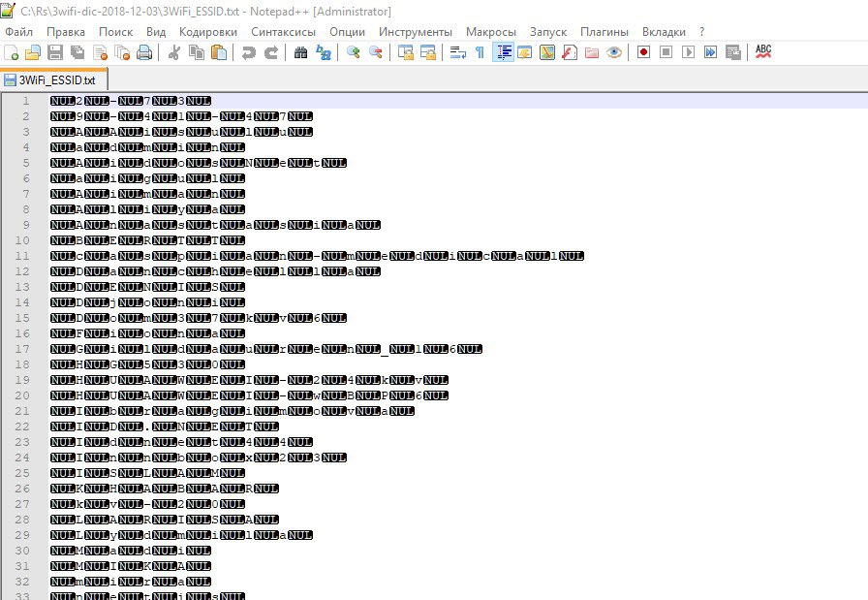Open the Document Map panel icon
The width and height of the screenshot is (868, 600).
547,52
